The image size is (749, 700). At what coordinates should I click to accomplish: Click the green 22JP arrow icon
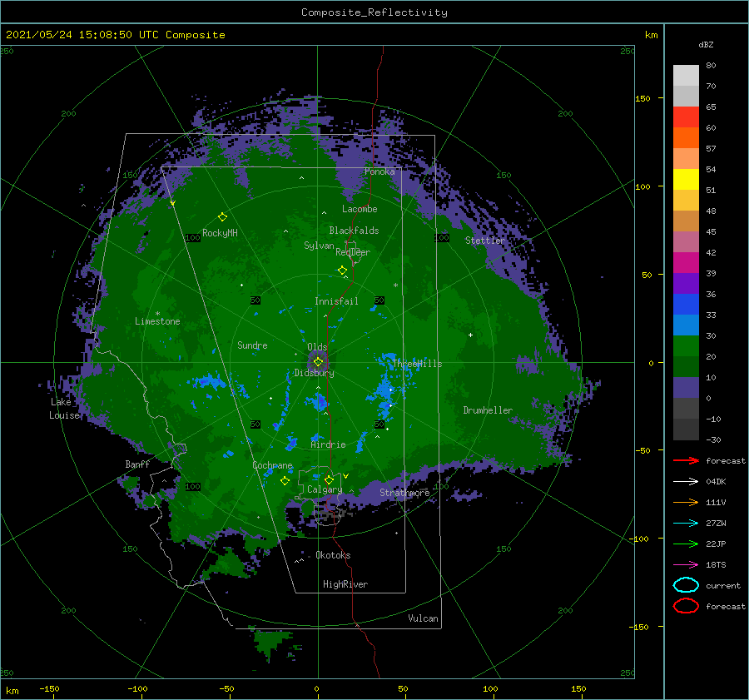686,544
